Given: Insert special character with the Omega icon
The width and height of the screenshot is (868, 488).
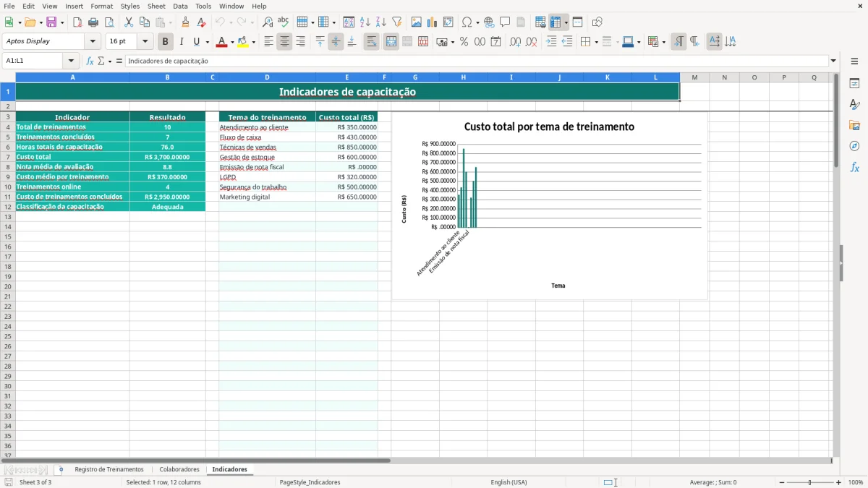Looking at the screenshot, I should (x=467, y=22).
